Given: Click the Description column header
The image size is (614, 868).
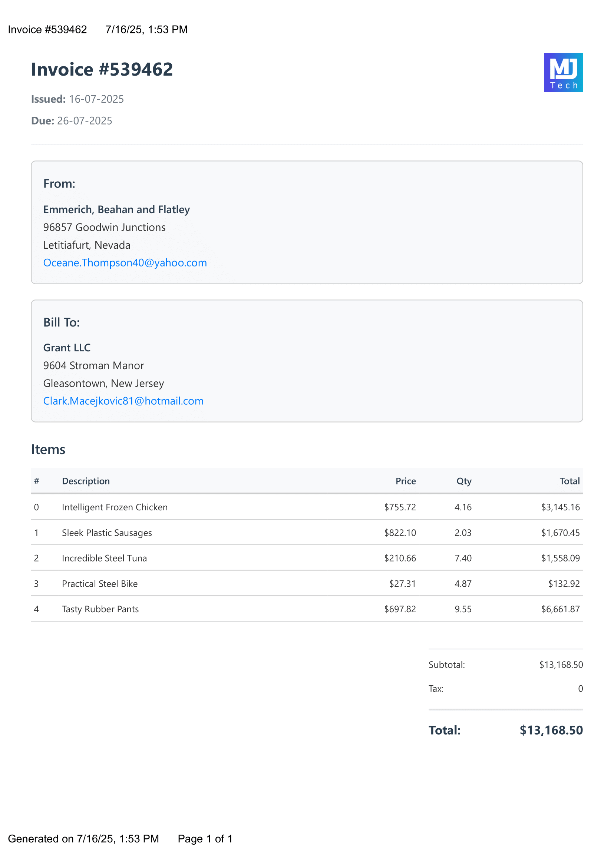Looking at the screenshot, I should (x=86, y=481).
